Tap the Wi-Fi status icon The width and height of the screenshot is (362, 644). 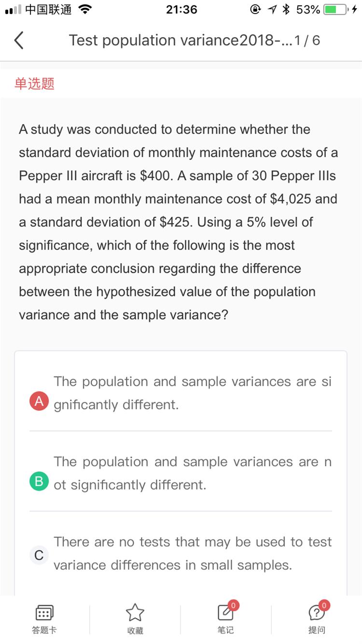coord(85,10)
